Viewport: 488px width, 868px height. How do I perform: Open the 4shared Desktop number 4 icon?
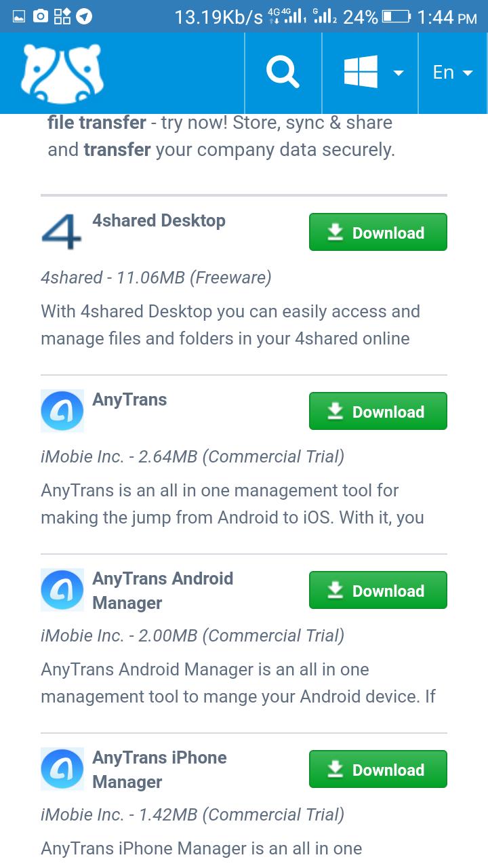tap(62, 231)
